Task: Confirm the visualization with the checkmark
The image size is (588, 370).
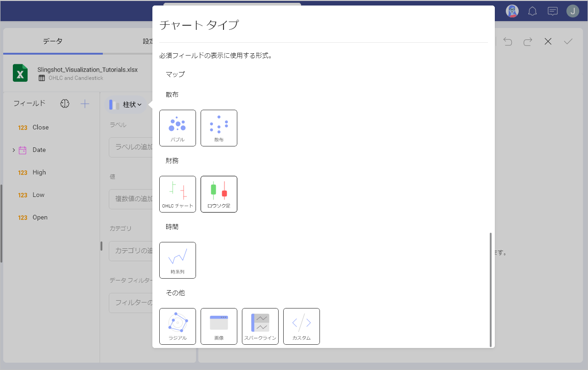Action: (x=568, y=41)
